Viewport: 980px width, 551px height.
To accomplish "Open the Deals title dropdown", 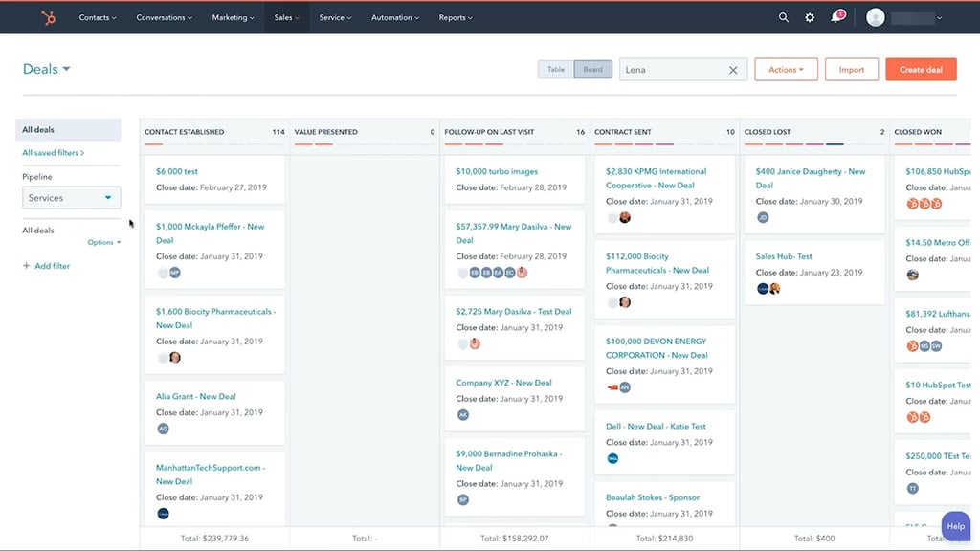I will pos(46,69).
